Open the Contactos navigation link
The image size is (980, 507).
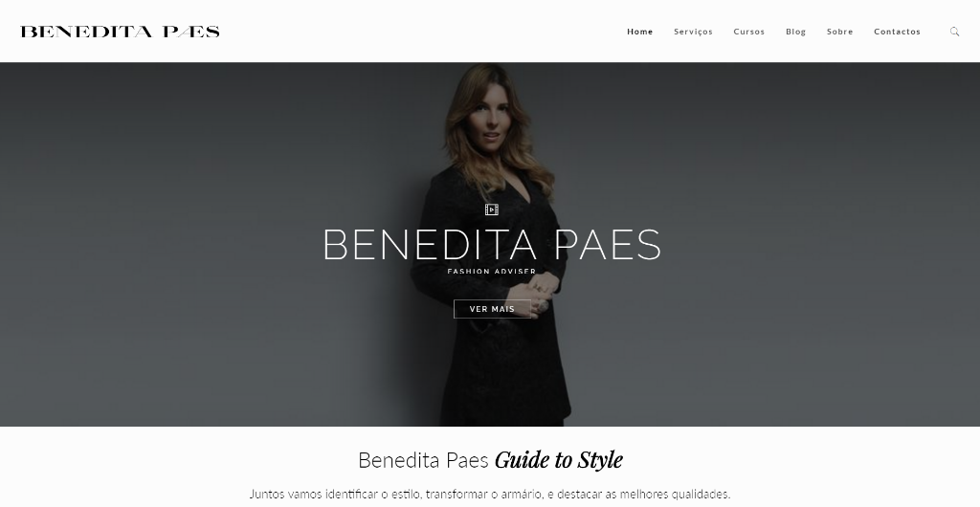click(x=897, y=32)
